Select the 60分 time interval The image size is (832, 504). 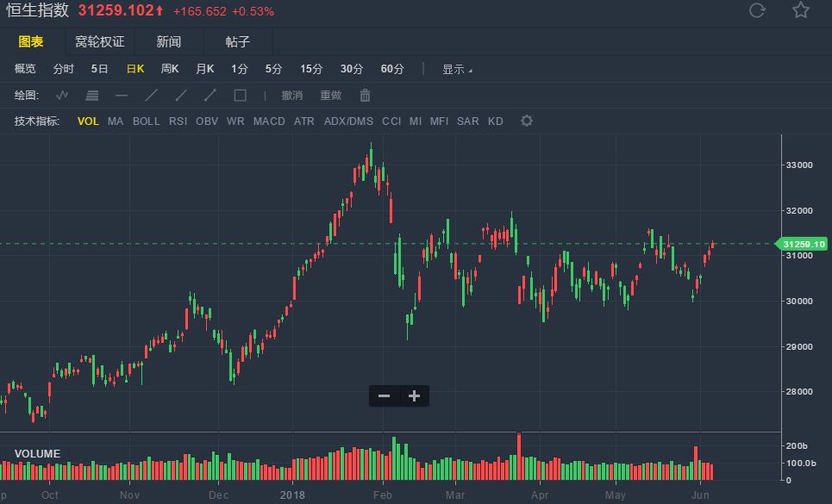pos(392,69)
